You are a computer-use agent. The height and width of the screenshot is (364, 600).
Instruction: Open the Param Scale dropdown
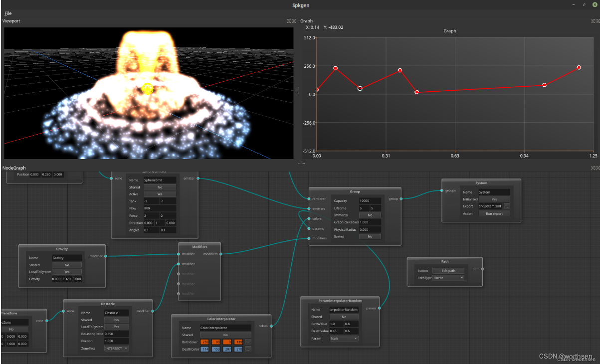coord(344,339)
